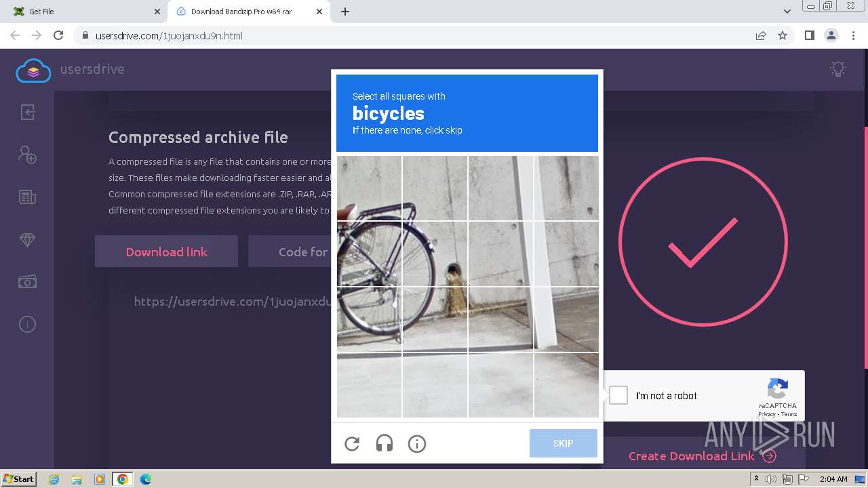Screen dimensions: 868x488
Task: Toggle the browser side panel
Action: coord(809,35)
